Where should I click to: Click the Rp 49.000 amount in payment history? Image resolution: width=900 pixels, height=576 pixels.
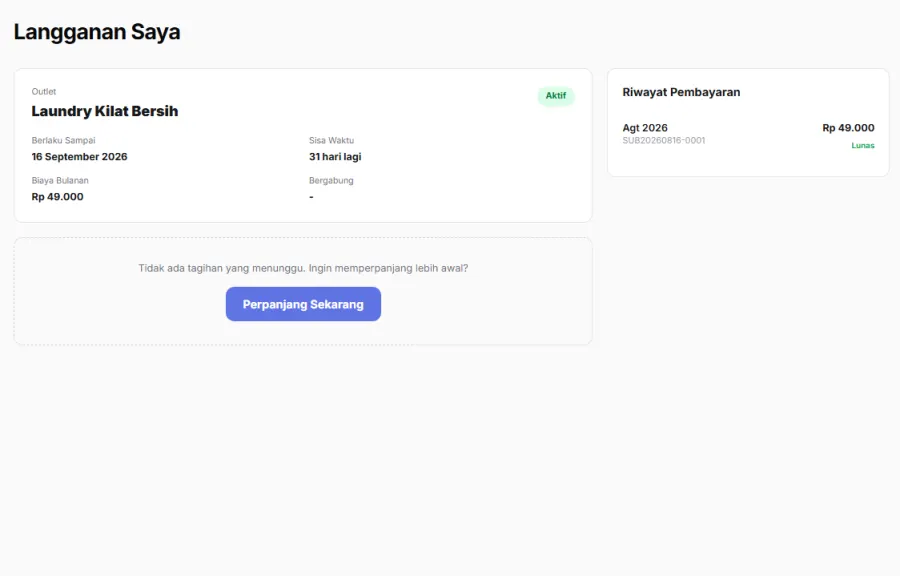coord(848,128)
